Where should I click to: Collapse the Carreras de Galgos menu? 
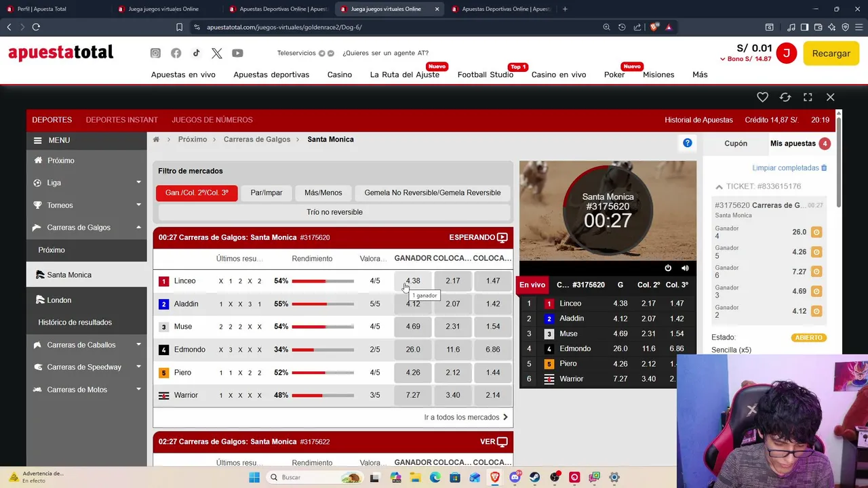[x=86, y=228]
